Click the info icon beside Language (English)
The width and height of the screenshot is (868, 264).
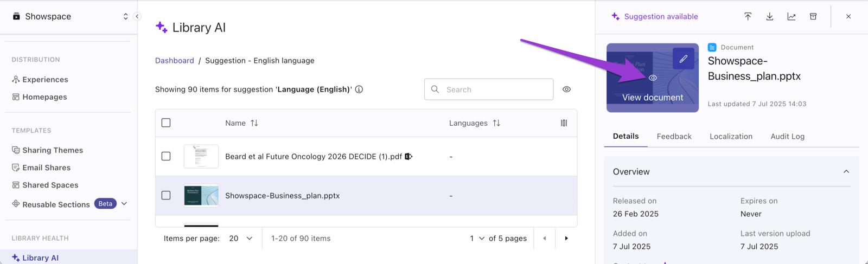point(359,89)
